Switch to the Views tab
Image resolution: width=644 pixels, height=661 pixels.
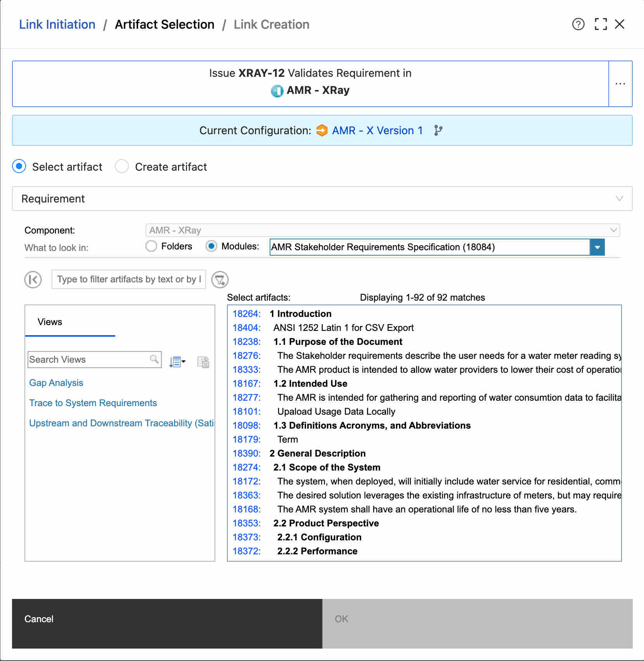click(50, 322)
